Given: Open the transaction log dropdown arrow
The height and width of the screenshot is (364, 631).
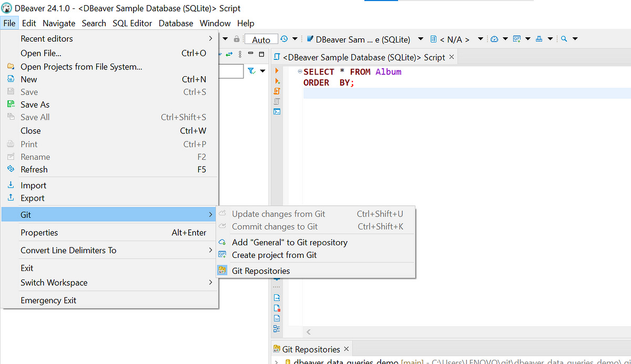Looking at the screenshot, I should coord(295,39).
